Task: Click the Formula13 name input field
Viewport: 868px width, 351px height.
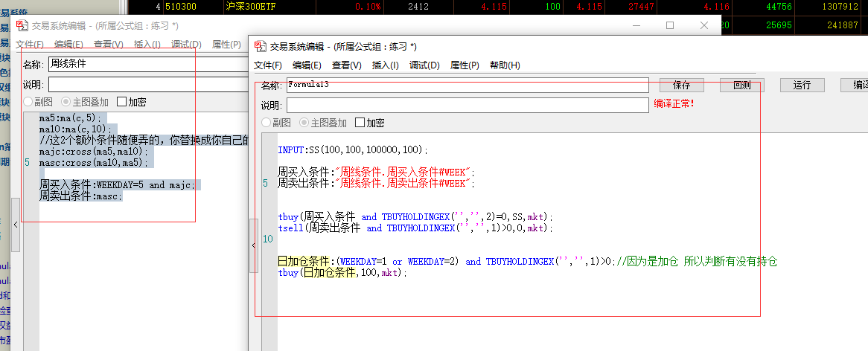Action: point(467,85)
